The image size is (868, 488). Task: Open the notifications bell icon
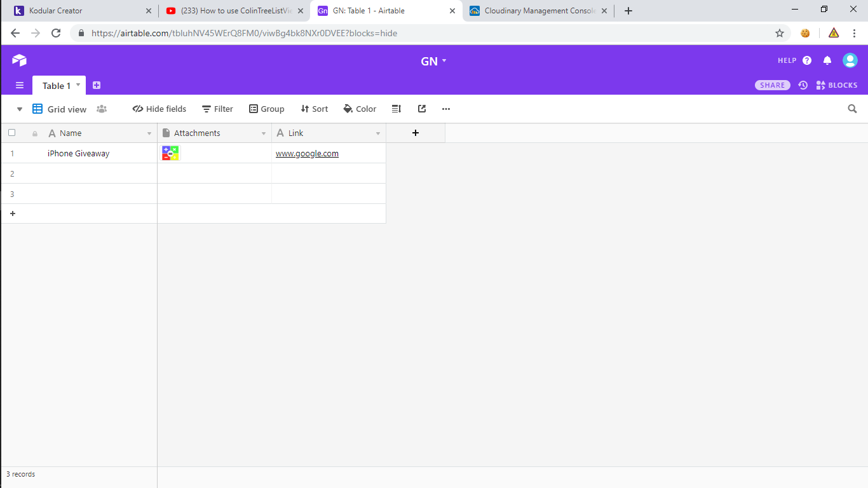tap(827, 60)
